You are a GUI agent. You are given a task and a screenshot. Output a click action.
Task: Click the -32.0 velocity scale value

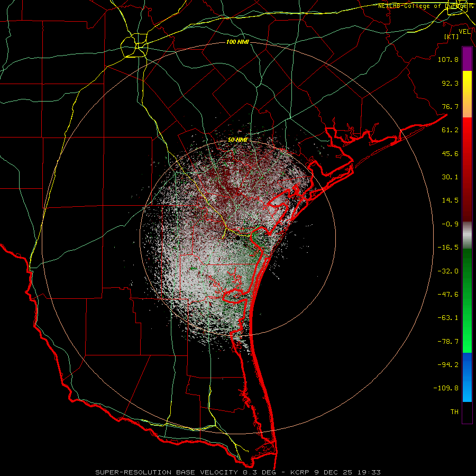click(448, 271)
